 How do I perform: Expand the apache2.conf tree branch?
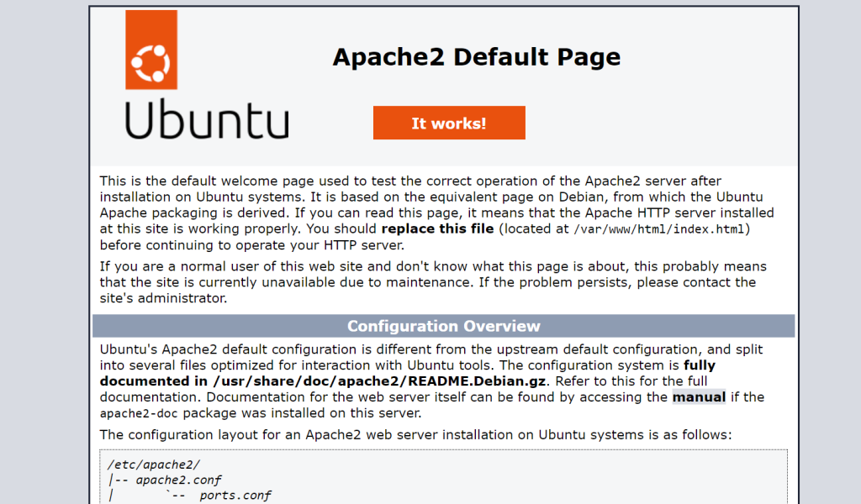tap(177, 479)
